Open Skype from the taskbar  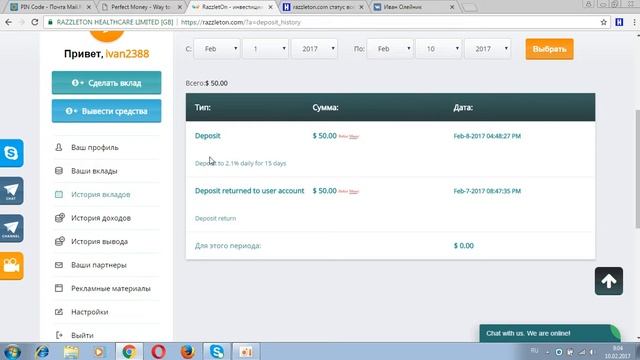click(x=216, y=351)
